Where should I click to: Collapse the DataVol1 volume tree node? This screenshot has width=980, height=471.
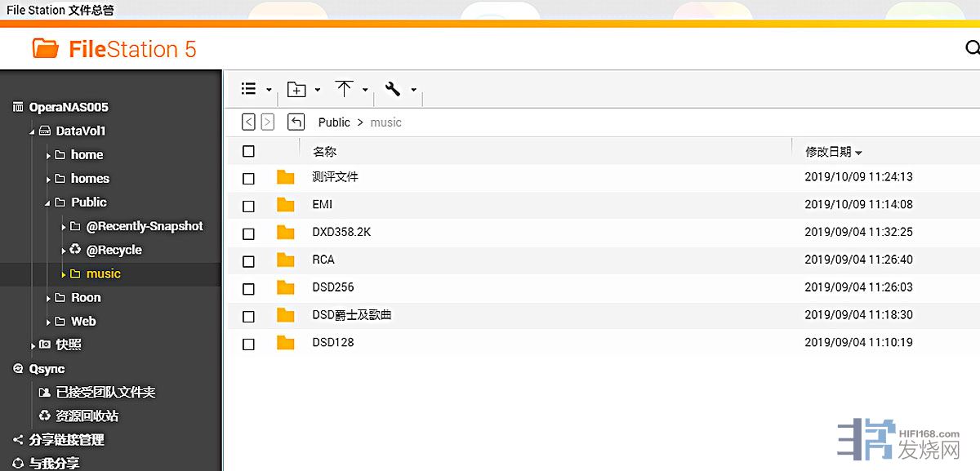pyautogui.click(x=32, y=131)
